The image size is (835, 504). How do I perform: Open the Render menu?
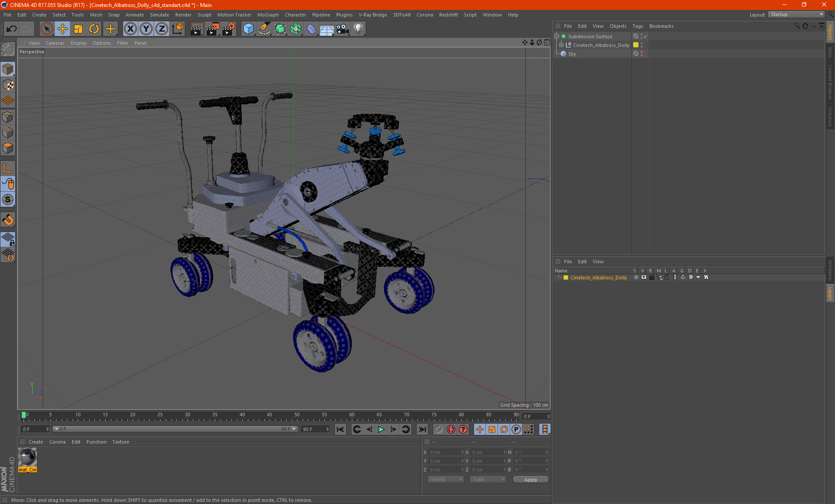(183, 15)
